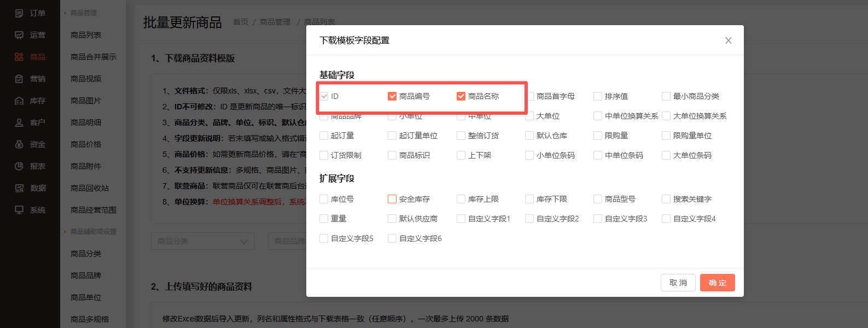Collapse the 商品辅助项设置 menu group
This screenshot has width=868, height=328.
pos(91,231)
